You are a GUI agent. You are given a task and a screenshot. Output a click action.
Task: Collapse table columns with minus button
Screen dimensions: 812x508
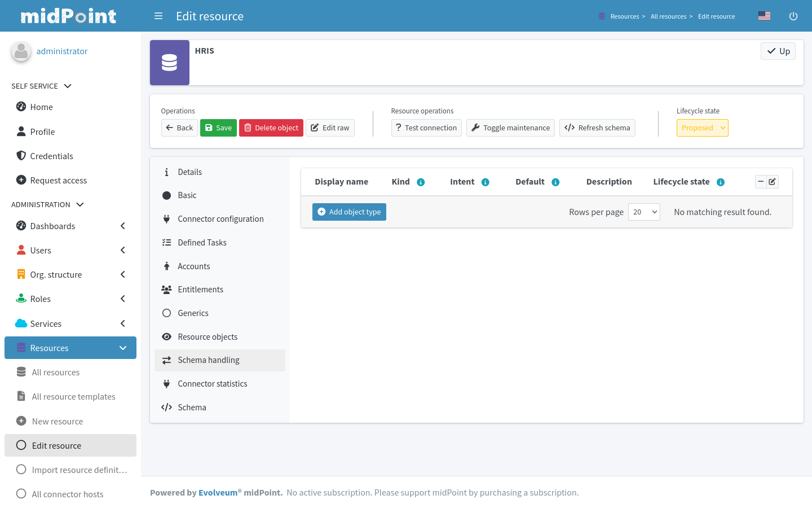click(761, 182)
